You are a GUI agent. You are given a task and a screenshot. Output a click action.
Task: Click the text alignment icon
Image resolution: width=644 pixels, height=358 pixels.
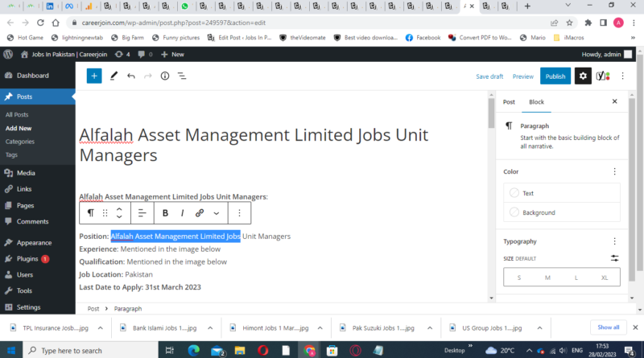141,213
